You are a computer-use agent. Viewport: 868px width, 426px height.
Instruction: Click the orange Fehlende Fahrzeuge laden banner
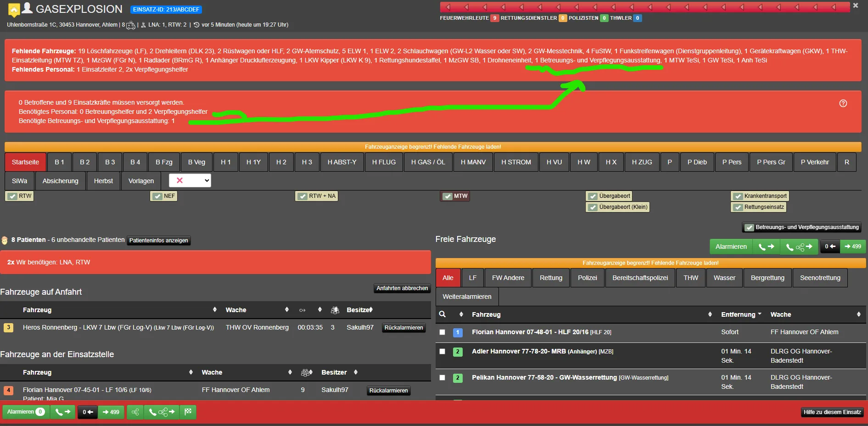[432, 147]
